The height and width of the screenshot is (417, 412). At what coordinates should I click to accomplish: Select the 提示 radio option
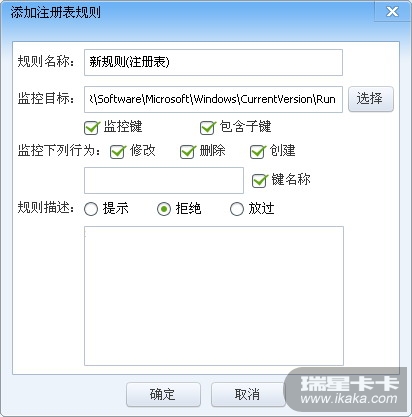point(91,209)
